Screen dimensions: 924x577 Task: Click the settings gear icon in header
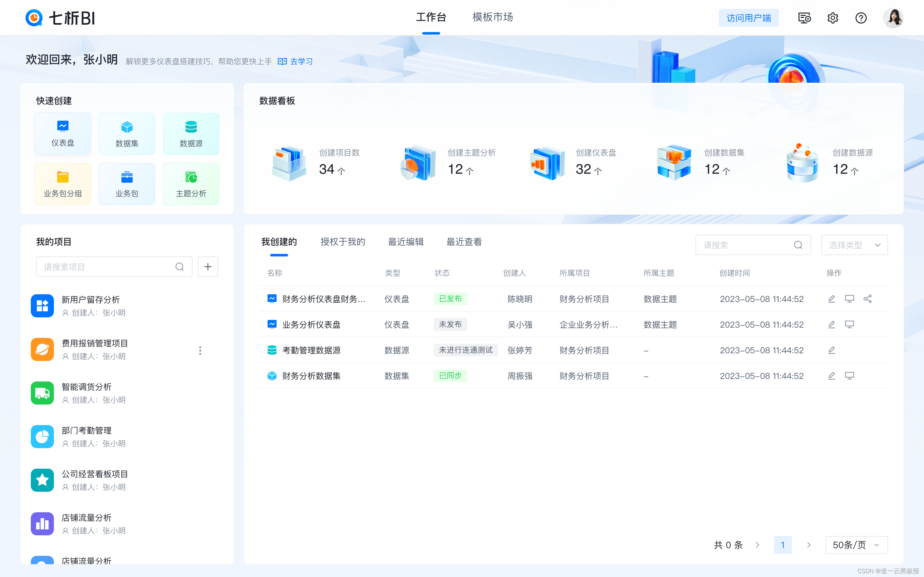pos(833,18)
